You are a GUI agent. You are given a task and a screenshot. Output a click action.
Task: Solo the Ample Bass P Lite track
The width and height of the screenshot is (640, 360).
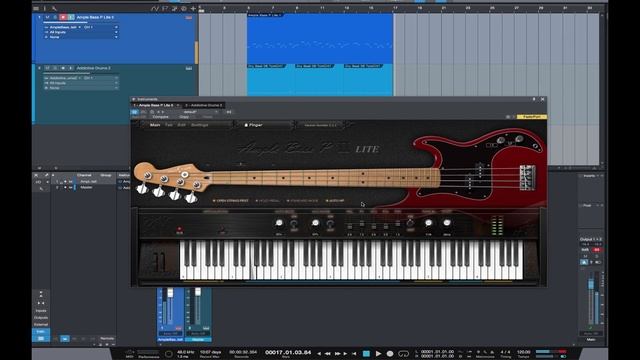point(55,18)
